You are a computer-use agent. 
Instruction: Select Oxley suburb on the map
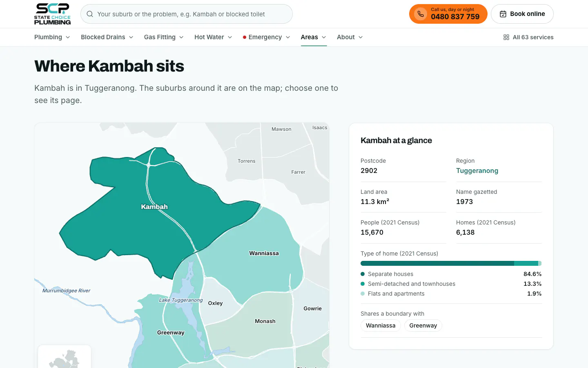tap(215, 303)
